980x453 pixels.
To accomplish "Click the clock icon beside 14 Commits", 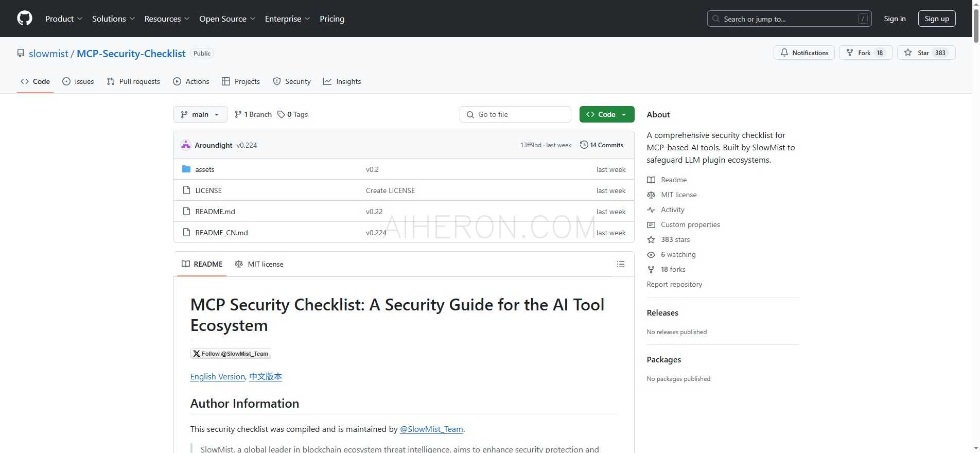I will click(x=584, y=145).
